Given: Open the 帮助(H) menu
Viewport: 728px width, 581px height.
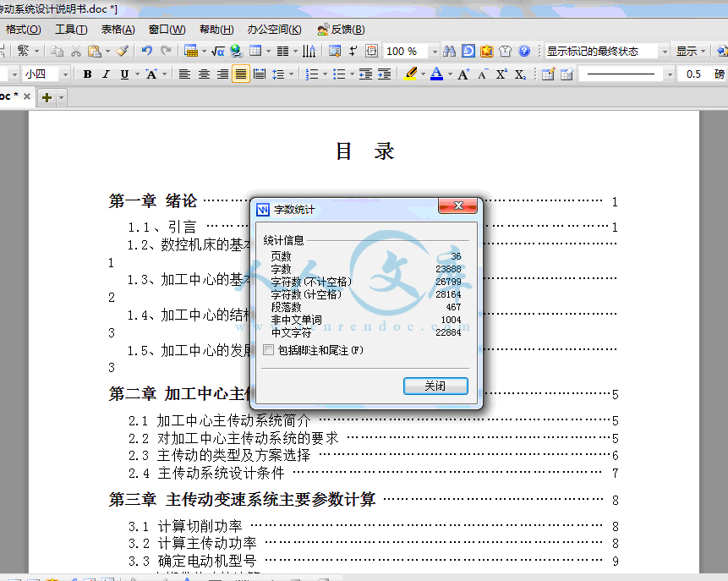Looking at the screenshot, I should point(216,30).
